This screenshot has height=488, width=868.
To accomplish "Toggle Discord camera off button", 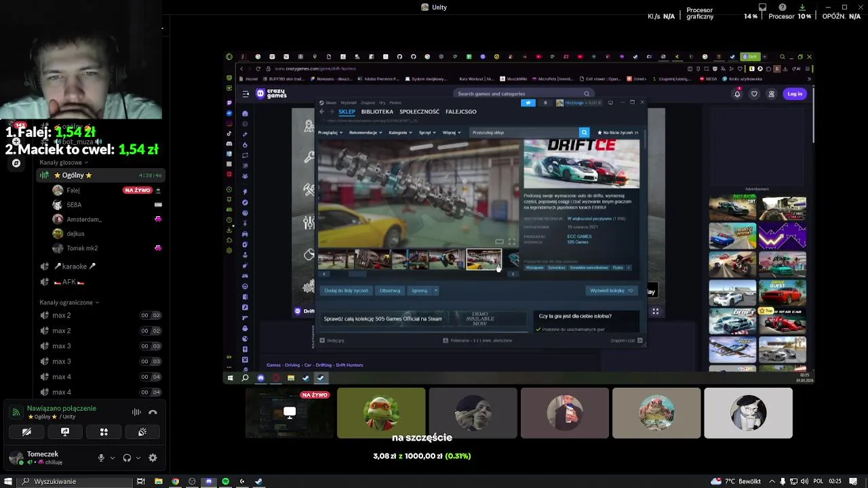I will [26, 432].
